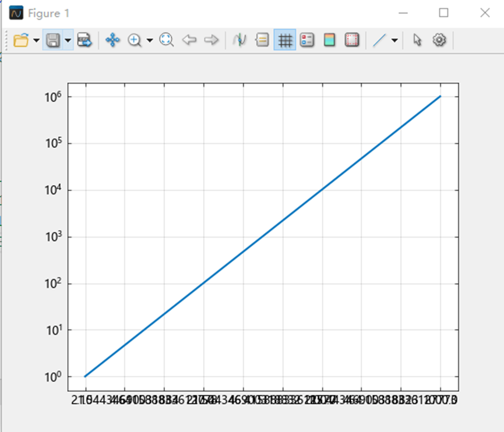Export the figure with the export icon
Screen dimensions: 504x432
click(x=84, y=40)
